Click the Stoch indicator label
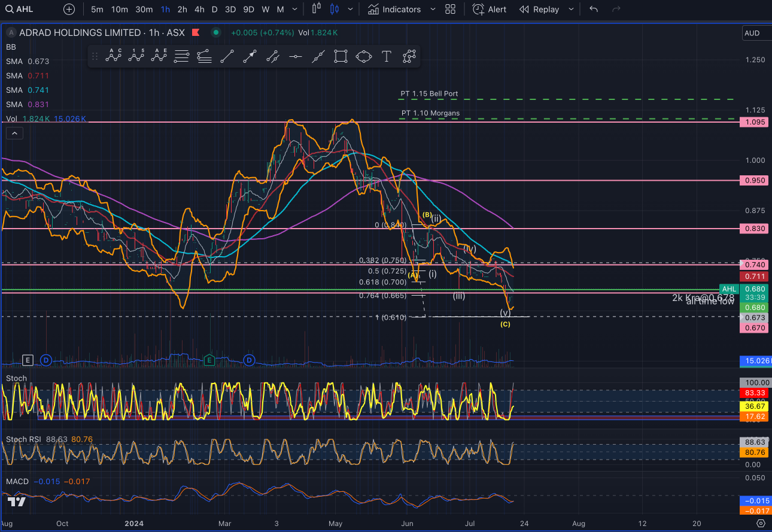The width and height of the screenshot is (772, 532). pos(16,378)
